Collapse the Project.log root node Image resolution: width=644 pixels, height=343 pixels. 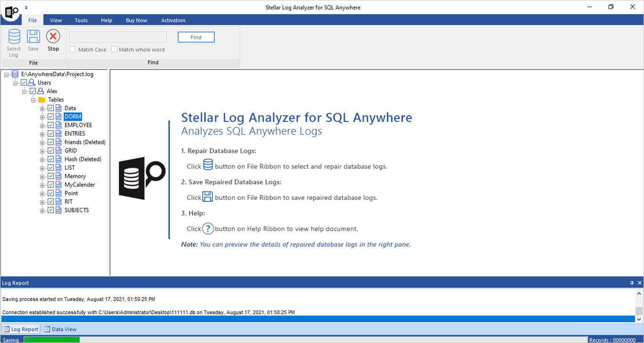7,74
